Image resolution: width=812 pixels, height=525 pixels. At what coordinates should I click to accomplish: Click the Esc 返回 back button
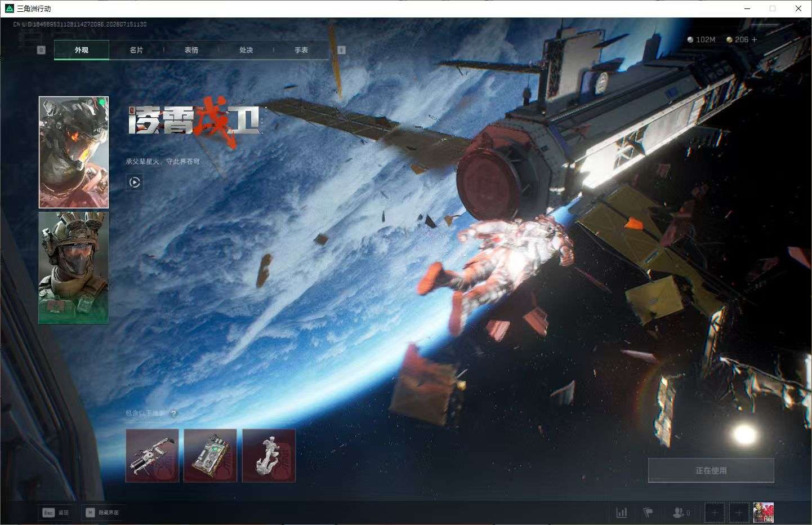click(x=56, y=513)
